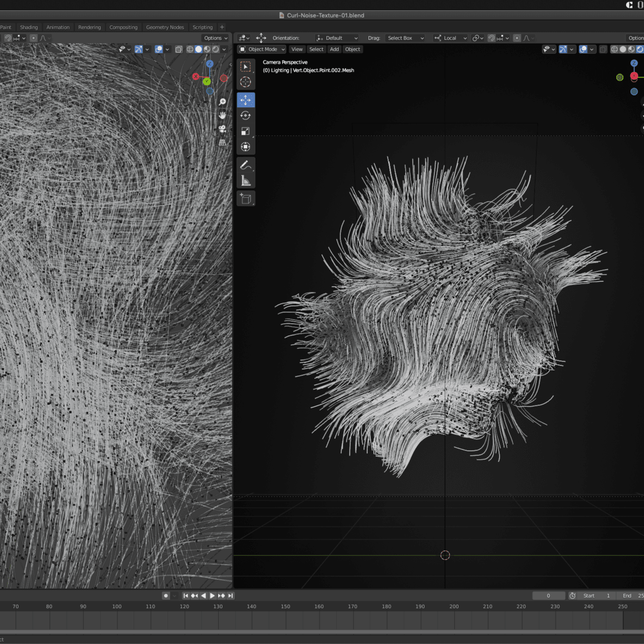The height and width of the screenshot is (644, 644).
Task: Expand the Orientation Default dropdown
Action: click(x=338, y=38)
